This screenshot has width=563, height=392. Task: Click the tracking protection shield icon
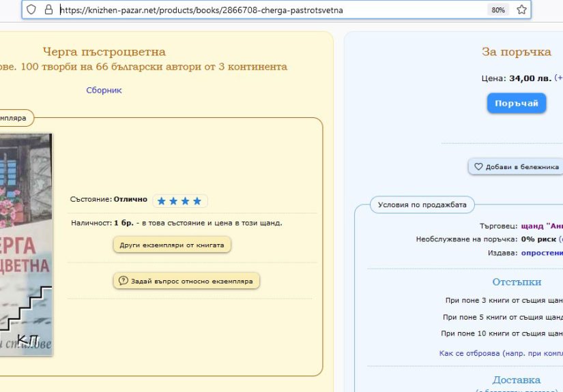click(x=31, y=10)
